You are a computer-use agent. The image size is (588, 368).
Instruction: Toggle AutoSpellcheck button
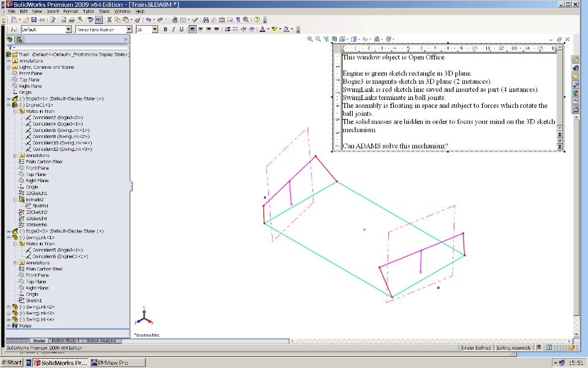[x=99, y=20]
